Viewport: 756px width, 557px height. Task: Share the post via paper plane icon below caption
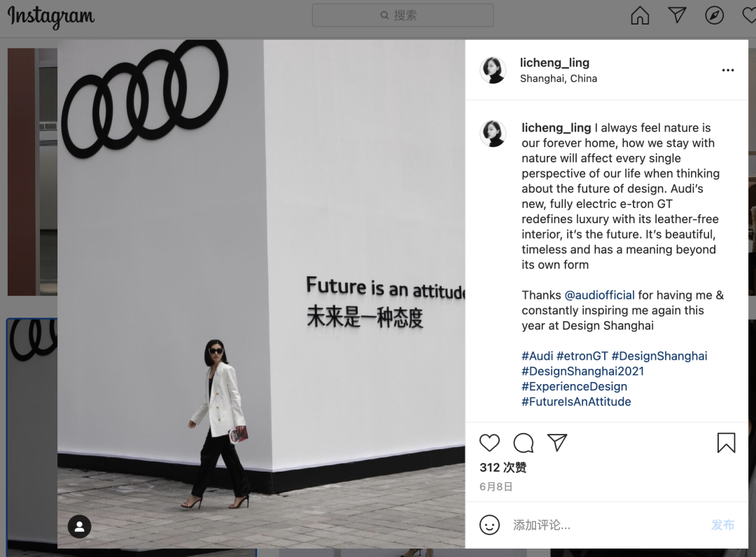pyautogui.click(x=557, y=442)
